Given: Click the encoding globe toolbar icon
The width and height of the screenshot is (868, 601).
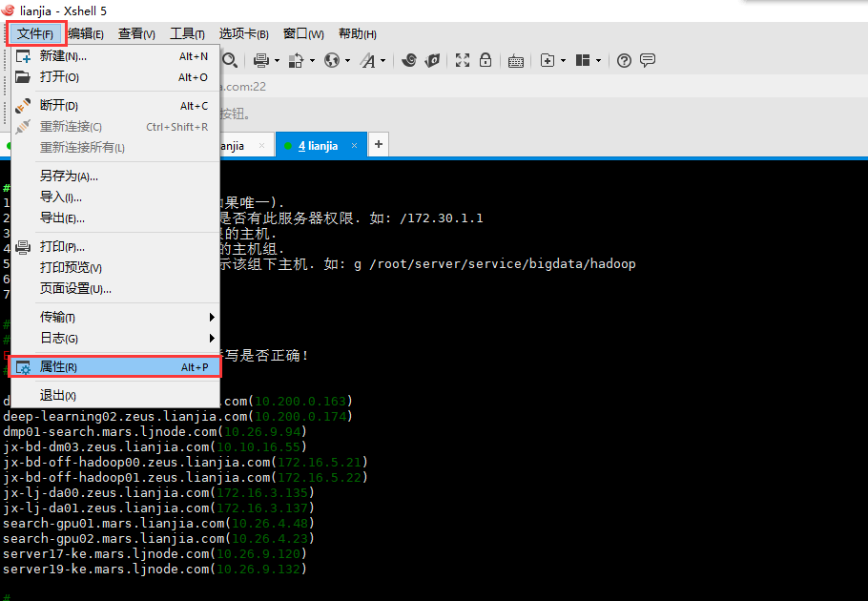Looking at the screenshot, I should tap(332, 60).
